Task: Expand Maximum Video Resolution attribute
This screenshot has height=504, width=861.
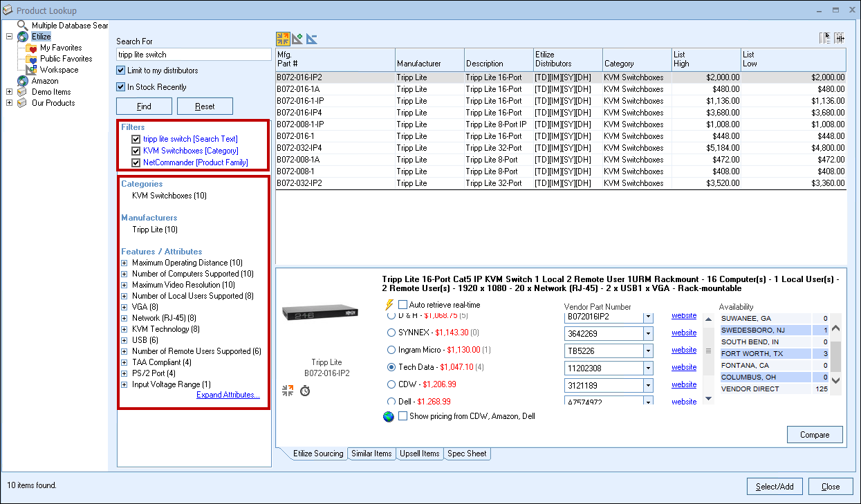Action: (124, 285)
